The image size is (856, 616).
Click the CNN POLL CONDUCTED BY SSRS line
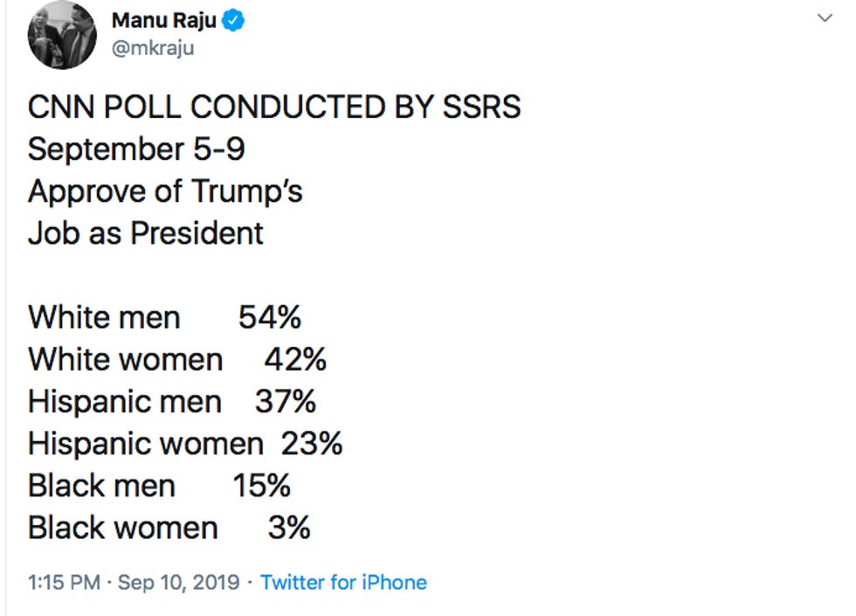[x=274, y=107]
